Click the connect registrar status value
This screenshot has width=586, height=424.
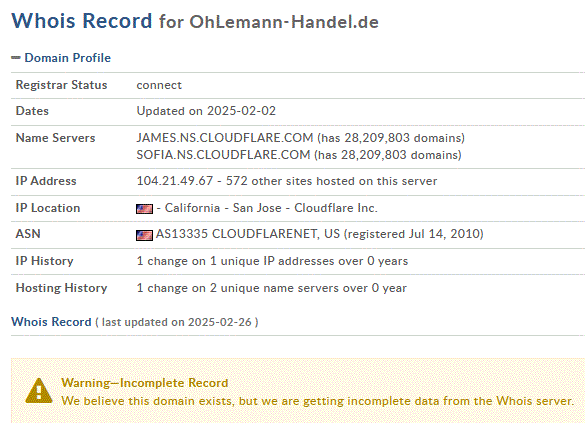[x=159, y=85]
